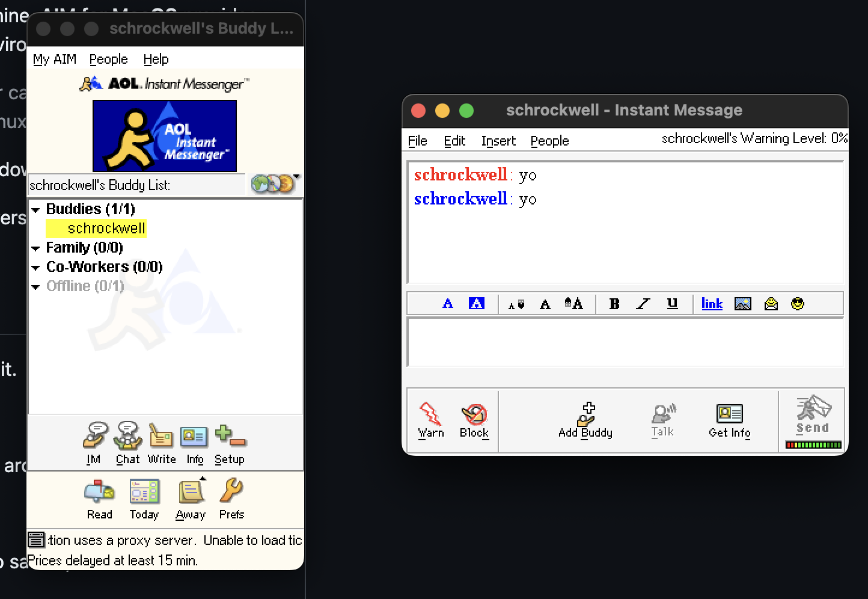Click the Away note icon
Screen dimensions: 868x599
(191, 492)
